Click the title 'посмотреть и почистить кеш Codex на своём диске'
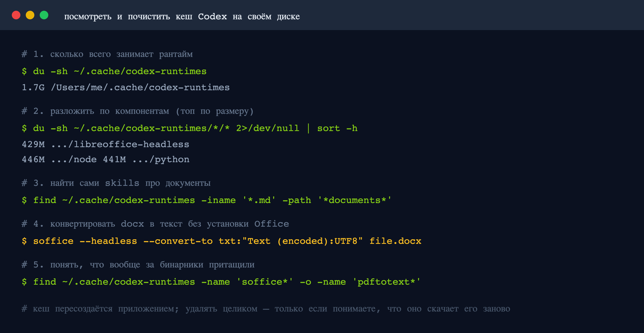This screenshot has width=644, height=333. 182,17
